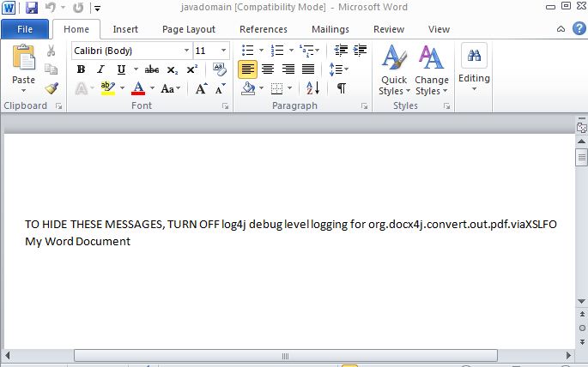Click the Grow Font icon
The width and height of the screenshot is (588, 367).
tap(201, 88)
